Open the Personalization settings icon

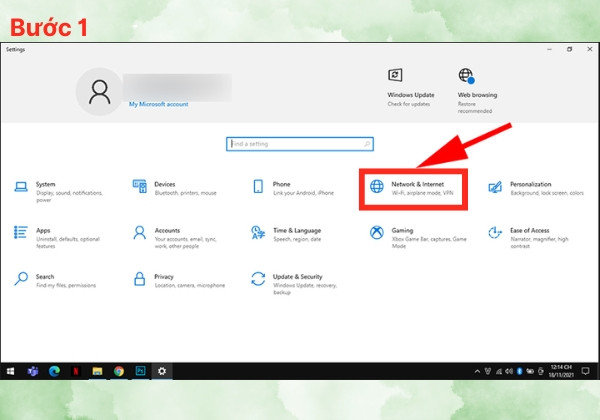point(495,187)
